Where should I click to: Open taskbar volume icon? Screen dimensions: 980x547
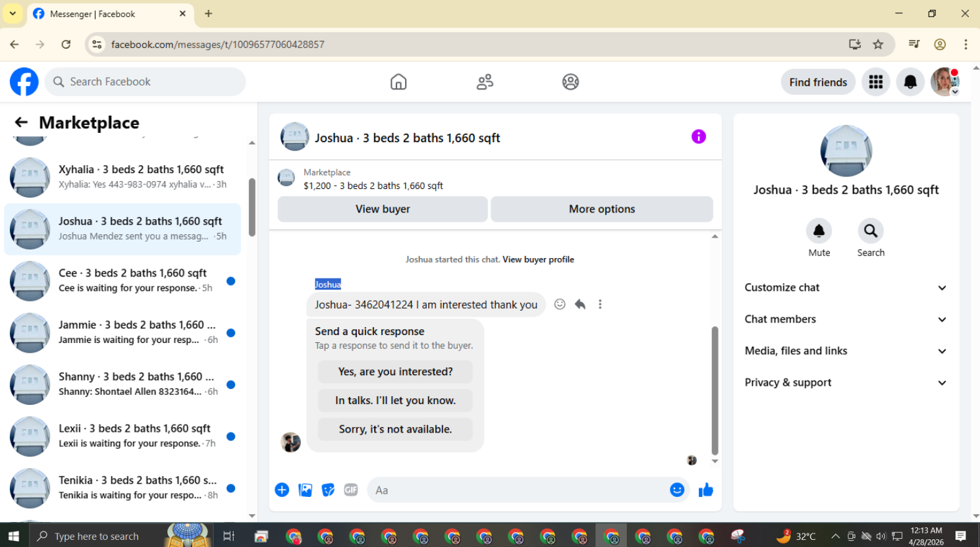coord(881,536)
